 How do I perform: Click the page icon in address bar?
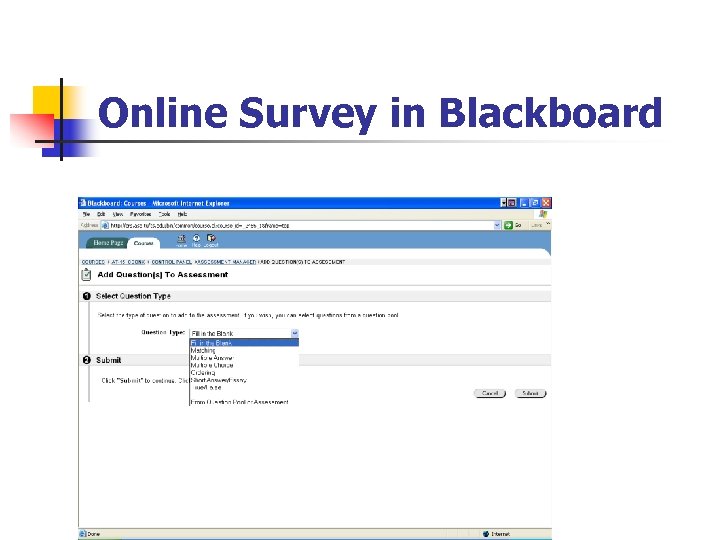(105, 225)
